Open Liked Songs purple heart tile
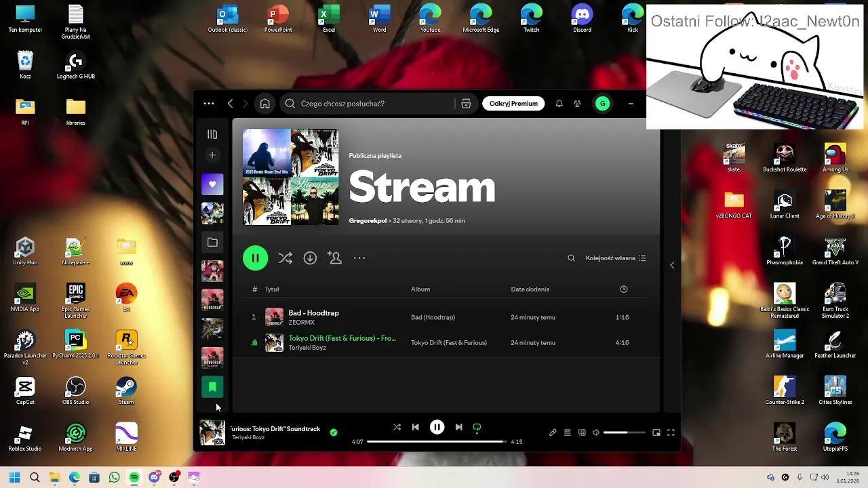Screen dimensions: 868x488 212,184
